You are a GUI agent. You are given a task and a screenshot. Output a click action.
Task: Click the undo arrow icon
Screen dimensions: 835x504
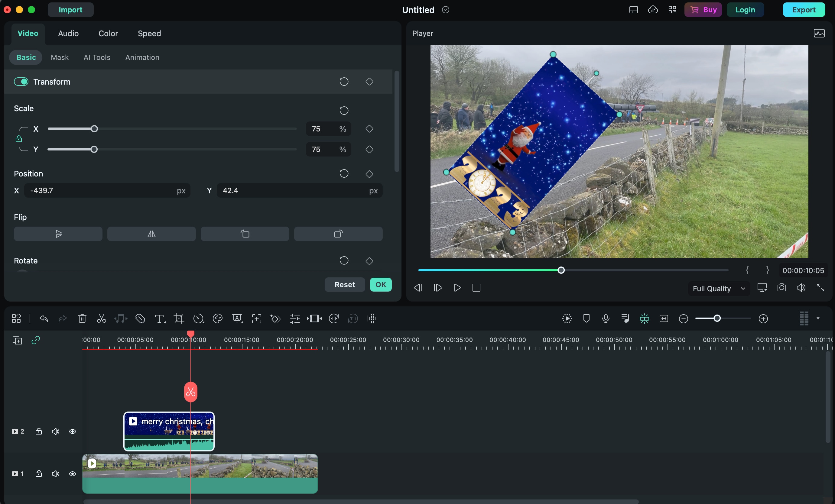coord(44,318)
